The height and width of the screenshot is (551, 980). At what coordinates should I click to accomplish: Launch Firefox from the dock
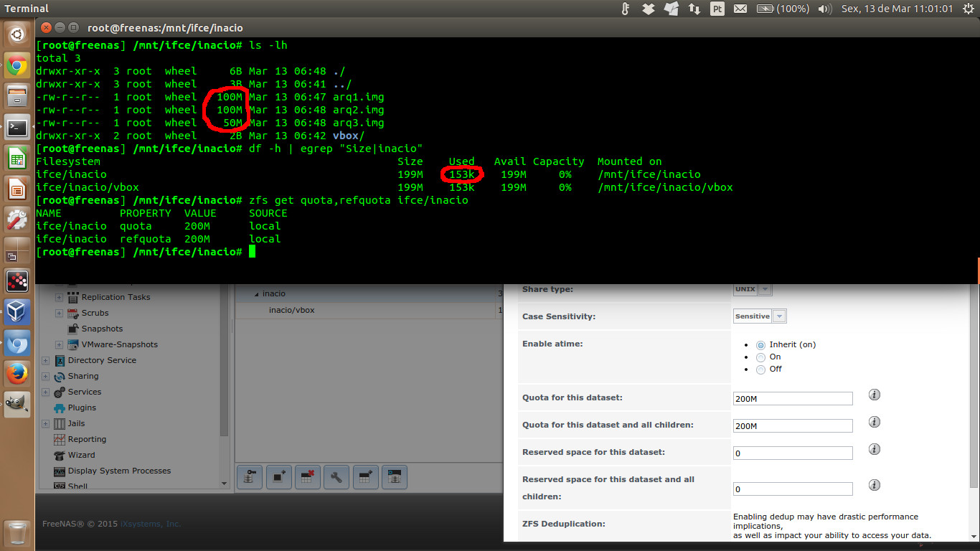[x=17, y=375]
